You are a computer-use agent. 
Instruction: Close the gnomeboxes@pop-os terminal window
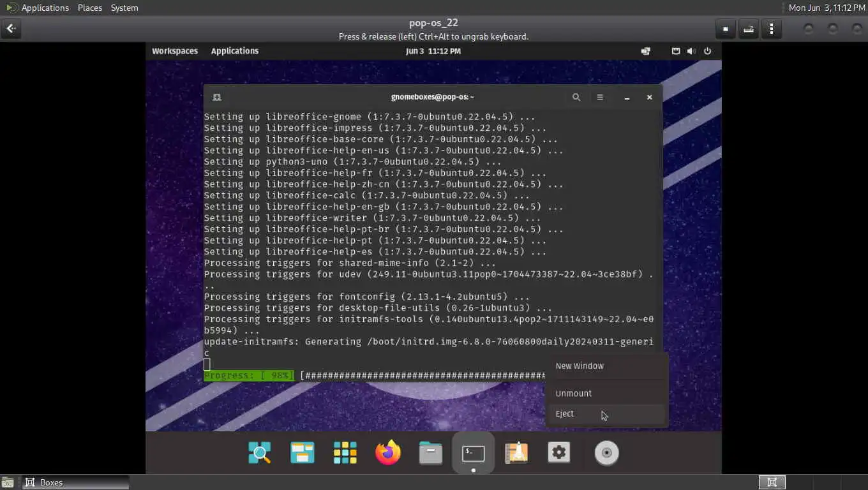pos(649,97)
